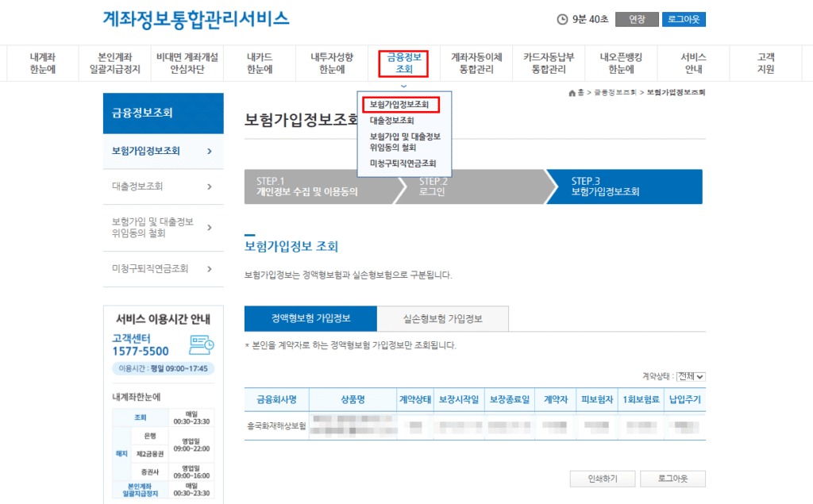The image size is (813, 504).
Task: Click the 인쇄하기 print button
Action: 602,478
